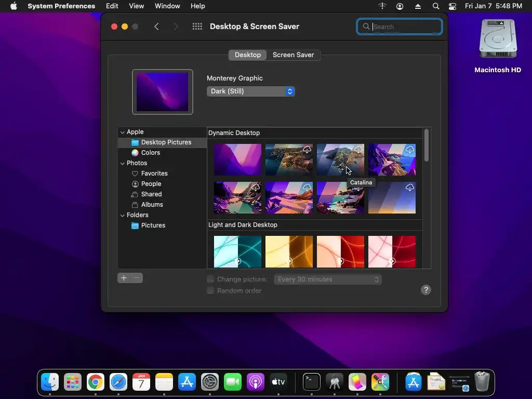This screenshot has height=399, width=532.
Task: Open the Trash in the Dock
Action: pyautogui.click(x=482, y=382)
